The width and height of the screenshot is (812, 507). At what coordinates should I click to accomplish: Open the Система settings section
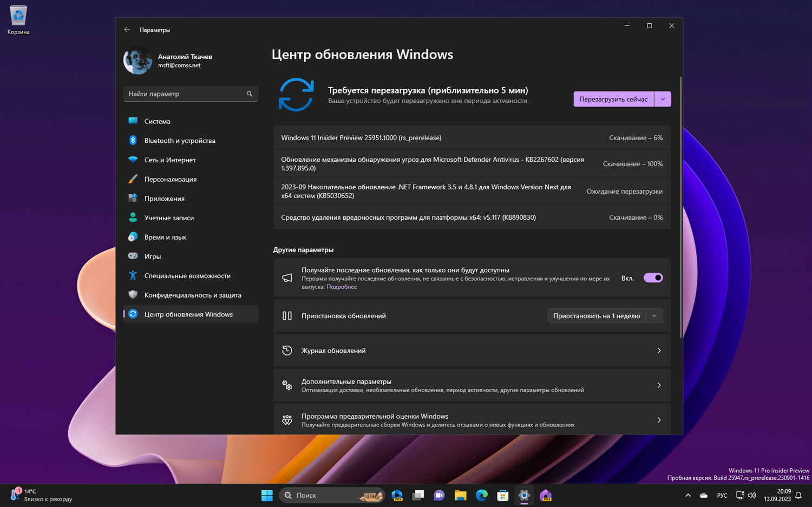pyautogui.click(x=157, y=121)
